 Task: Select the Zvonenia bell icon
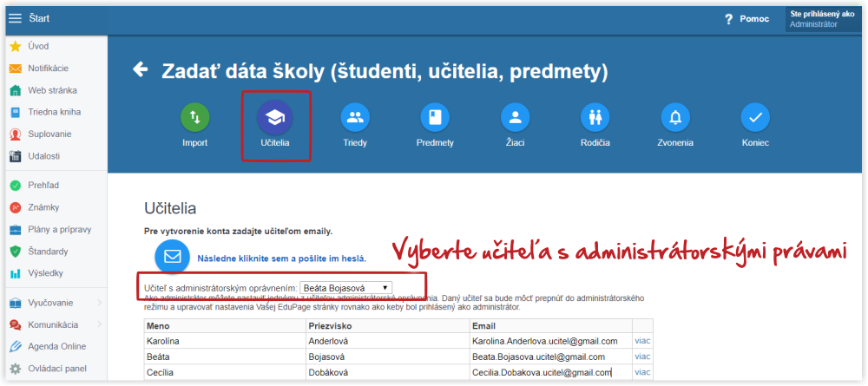click(675, 117)
